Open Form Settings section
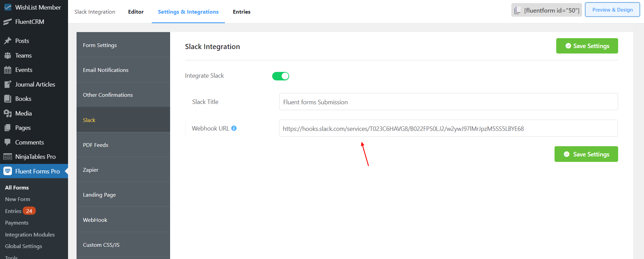 (x=123, y=45)
